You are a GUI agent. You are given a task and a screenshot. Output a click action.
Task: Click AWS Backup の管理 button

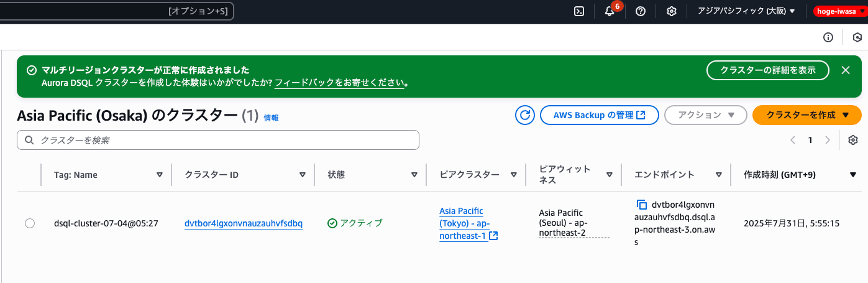click(599, 115)
